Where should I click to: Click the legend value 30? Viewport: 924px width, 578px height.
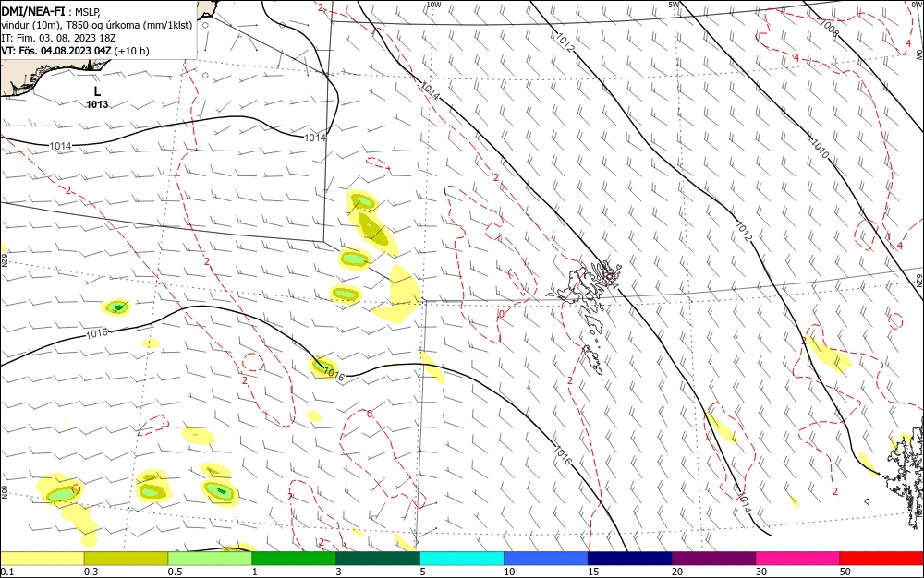click(x=761, y=572)
